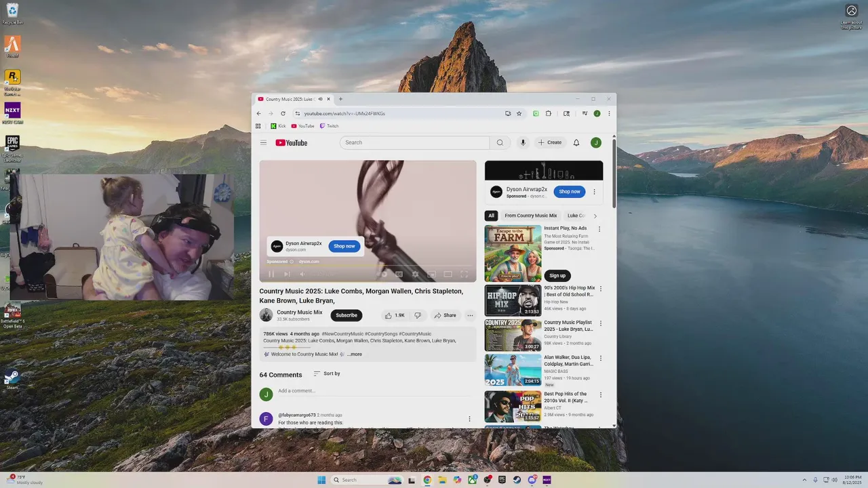Click Shop now on video overlay ad
Viewport: 868px width, 488px height.
click(344, 246)
